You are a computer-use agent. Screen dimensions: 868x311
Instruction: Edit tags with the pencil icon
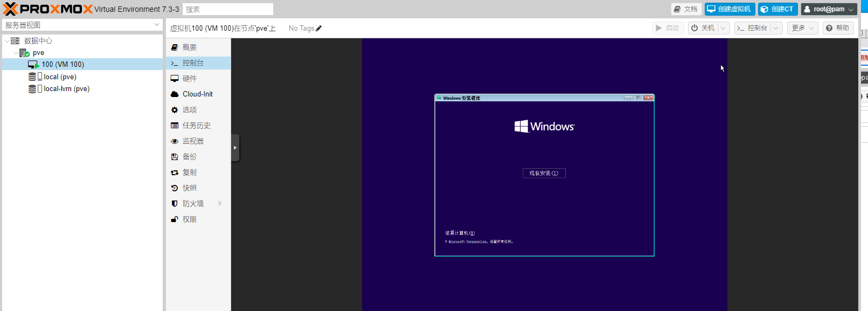click(x=318, y=29)
